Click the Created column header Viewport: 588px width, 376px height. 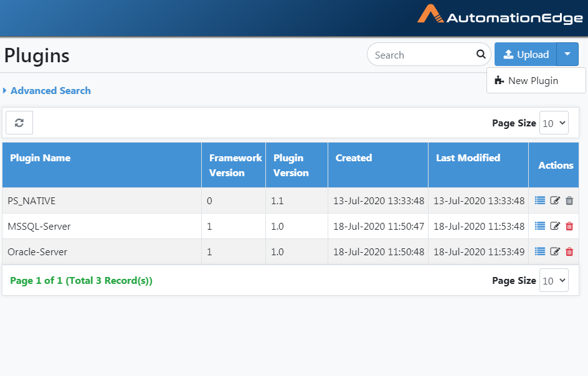point(354,158)
